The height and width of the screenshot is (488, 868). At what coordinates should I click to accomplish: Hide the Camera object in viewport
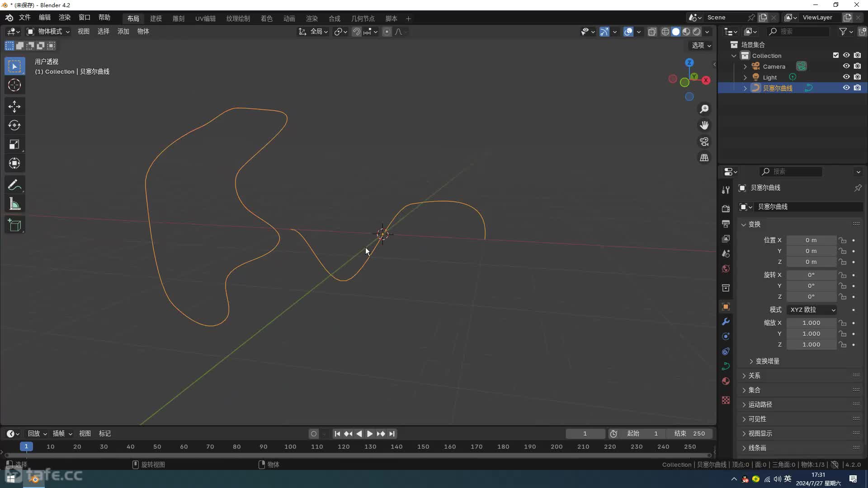point(846,66)
